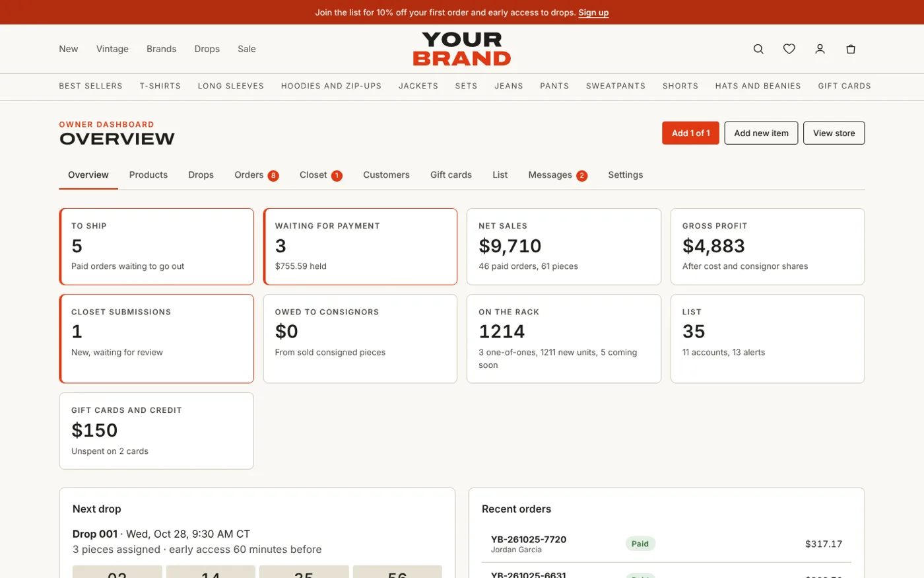Select the Customers tab
Screen dimensions: 924x578
pos(386,175)
